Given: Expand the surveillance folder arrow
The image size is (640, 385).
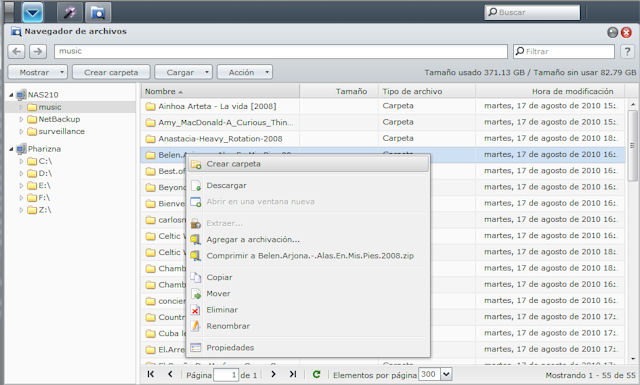Looking at the screenshot, I should pos(21,131).
